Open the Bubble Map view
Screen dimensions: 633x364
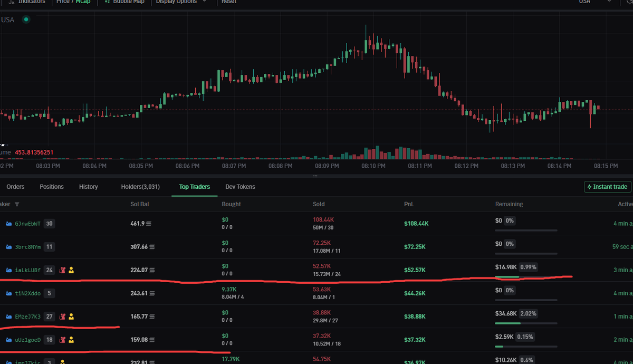(125, 2)
